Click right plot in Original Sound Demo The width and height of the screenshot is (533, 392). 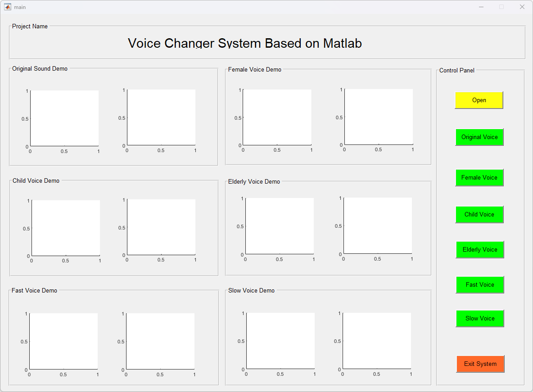point(161,117)
